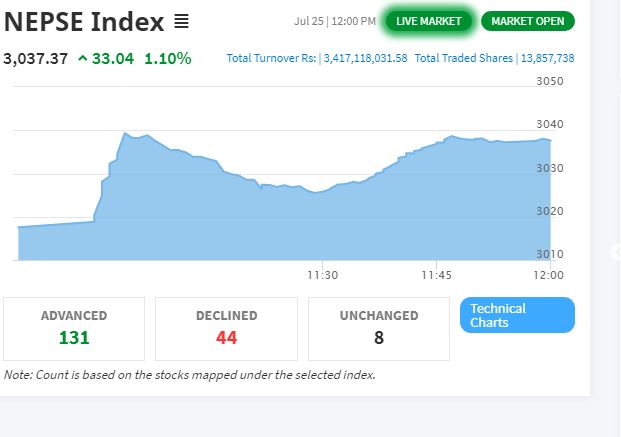Click the 3010 y-axis label

[550, 254]
